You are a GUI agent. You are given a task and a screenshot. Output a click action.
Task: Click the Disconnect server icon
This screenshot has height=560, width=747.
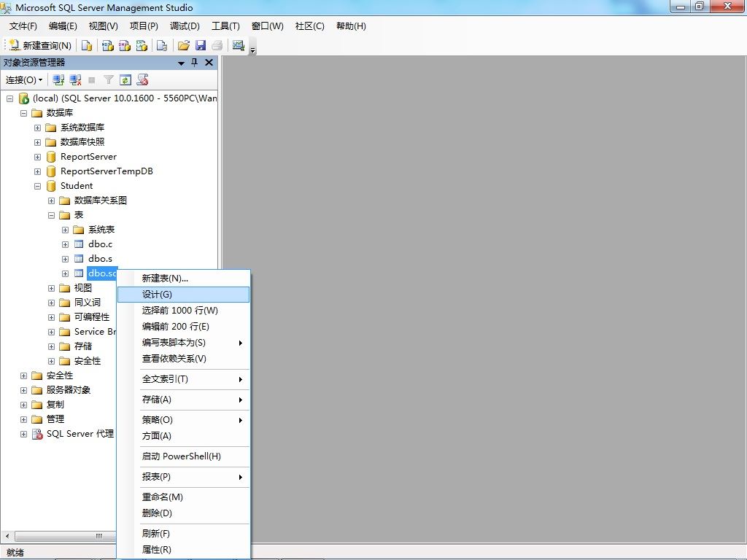[75, 80]
